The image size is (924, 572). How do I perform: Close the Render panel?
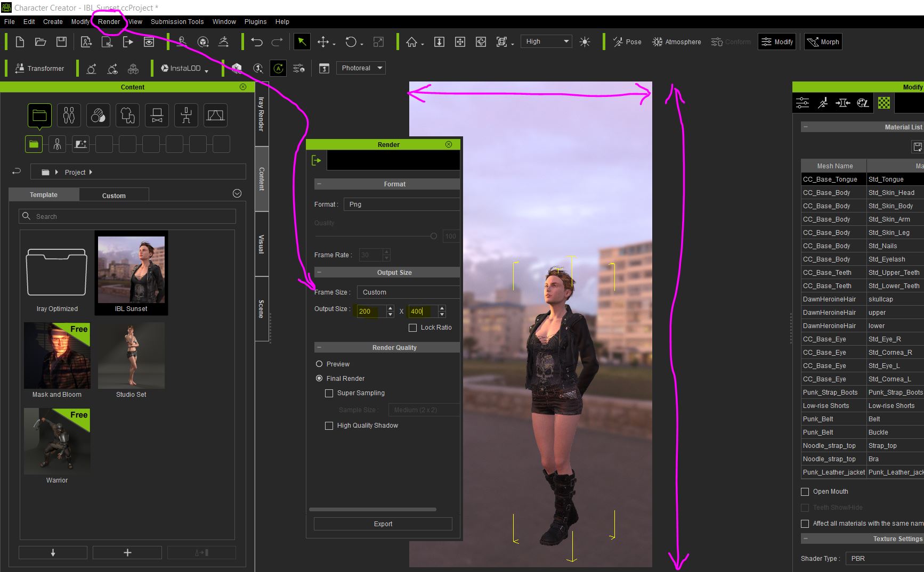click(449, 144)
